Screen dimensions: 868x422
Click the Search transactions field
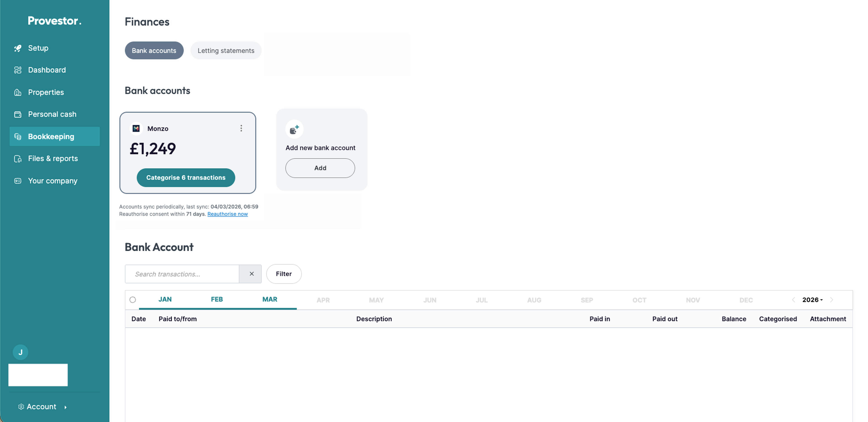coord(182,274)
